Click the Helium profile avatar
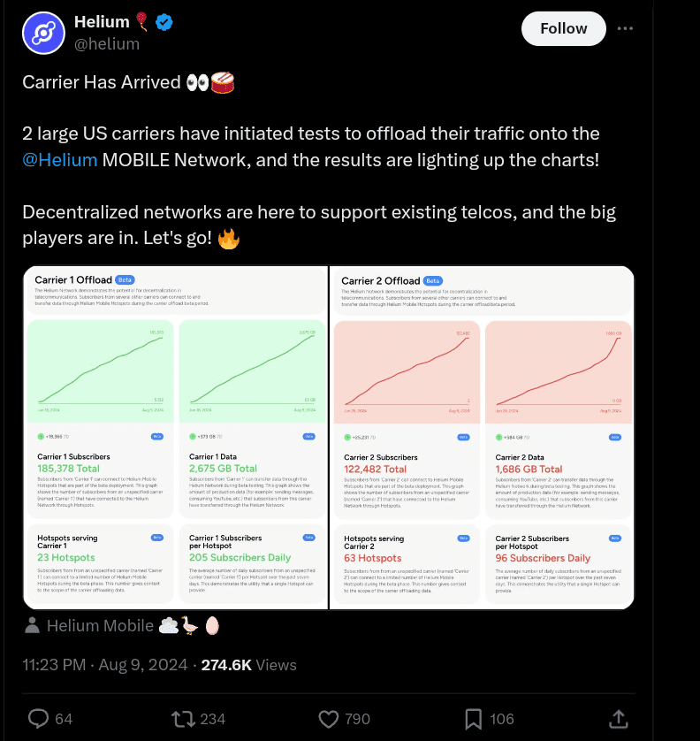Viewport: 700px width, 741px height. (x=45, y=34)
